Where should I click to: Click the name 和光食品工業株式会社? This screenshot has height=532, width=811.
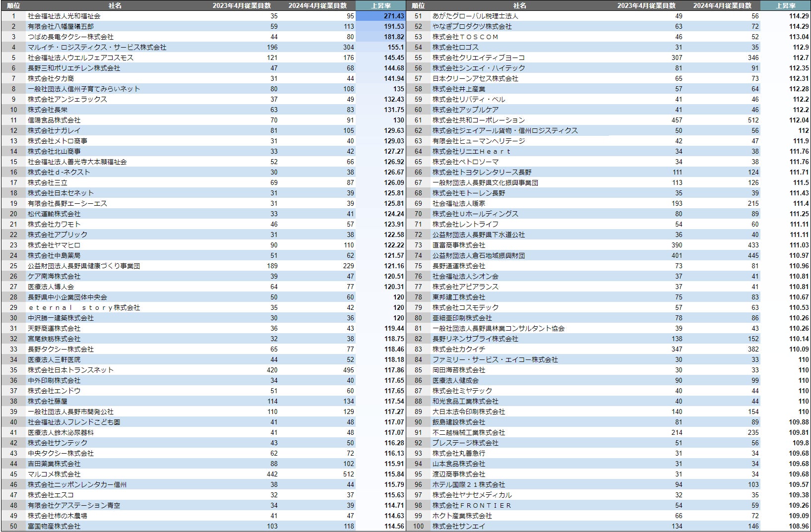(465, 401)
